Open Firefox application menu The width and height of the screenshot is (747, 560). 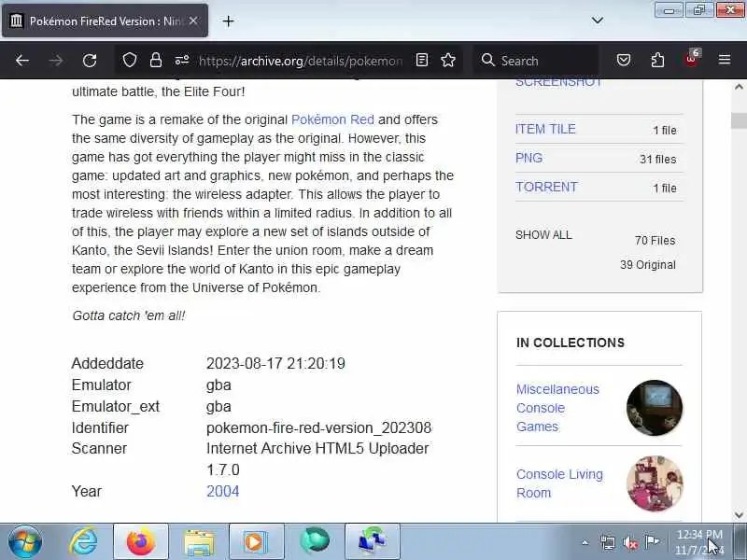click(725, 60)
